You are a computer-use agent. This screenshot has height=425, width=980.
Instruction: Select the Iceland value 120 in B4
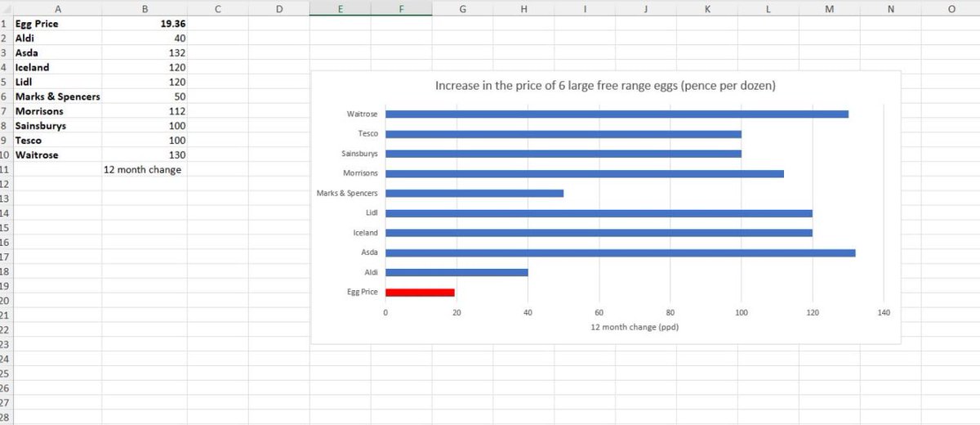tap(145, 68)
